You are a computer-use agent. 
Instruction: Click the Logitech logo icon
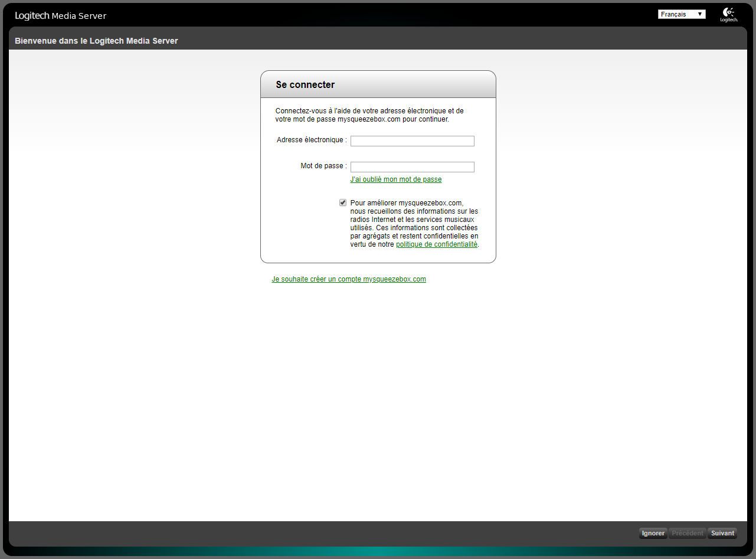pos(729,15)
